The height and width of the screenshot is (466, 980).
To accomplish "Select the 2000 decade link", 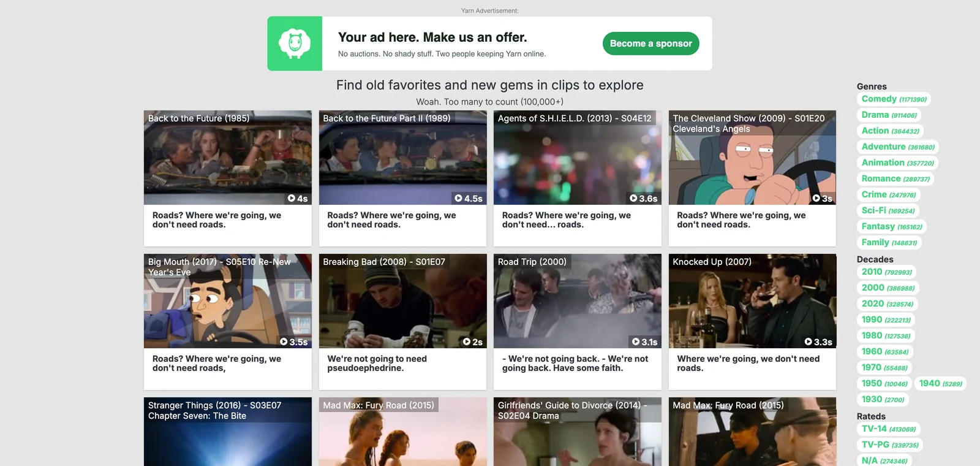I will [x=888, y=288].
